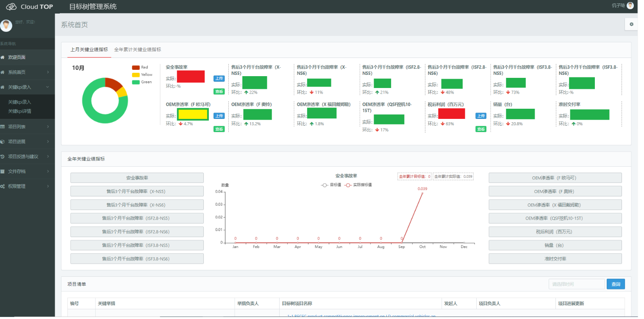Select the 售后3个月千台故障率 (ISF3.8-NS6) chart button
The image size is (644, 319).
tap(137, 258)
